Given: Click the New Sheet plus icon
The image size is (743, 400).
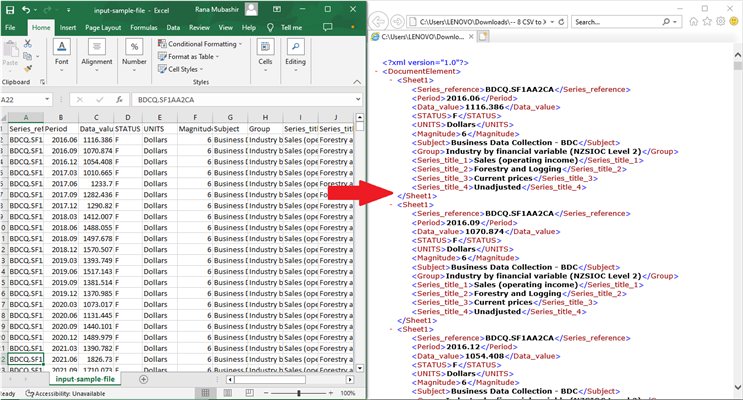Looking at the screenshot, I should point(144,379).
